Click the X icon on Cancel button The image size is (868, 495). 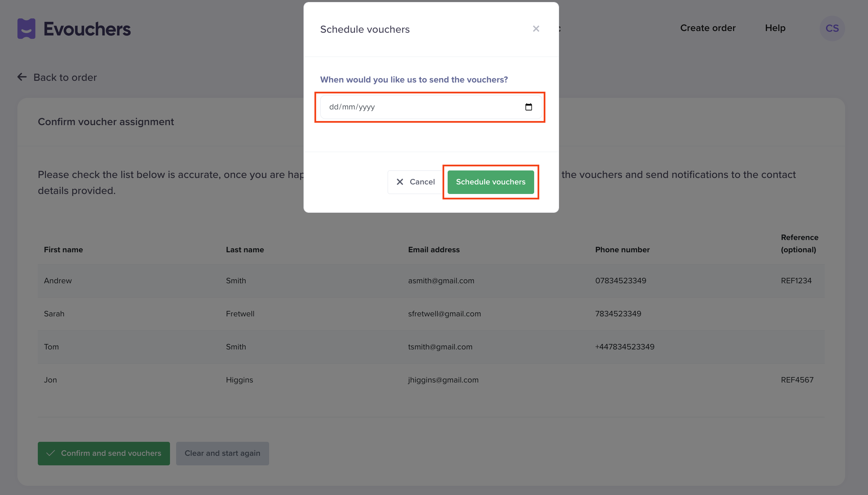click(400, 182)
